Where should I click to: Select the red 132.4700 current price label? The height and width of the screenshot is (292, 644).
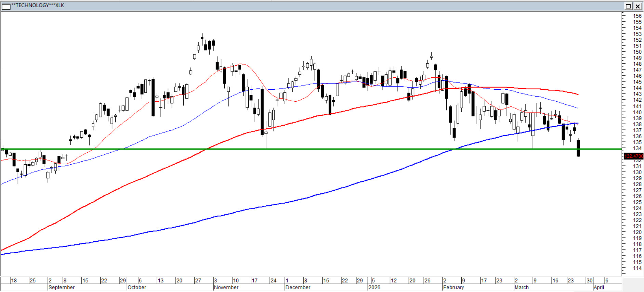[x=633, y=156]
